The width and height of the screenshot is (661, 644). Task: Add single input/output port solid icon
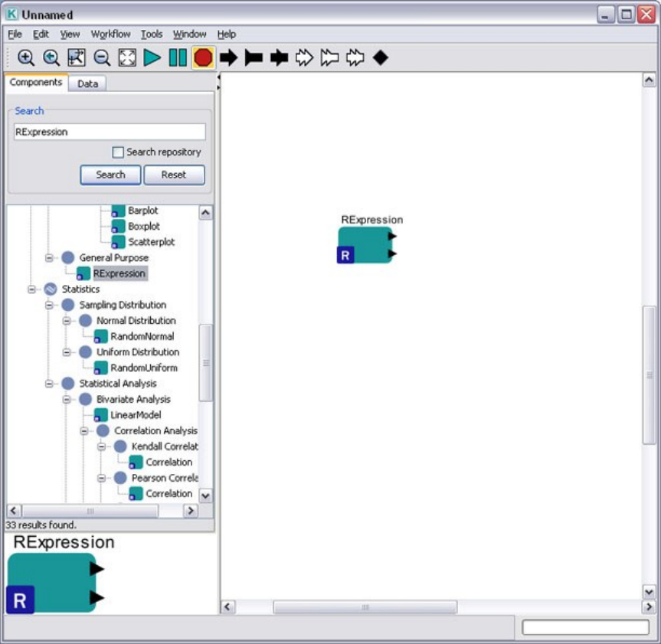(x=279, y=57)
